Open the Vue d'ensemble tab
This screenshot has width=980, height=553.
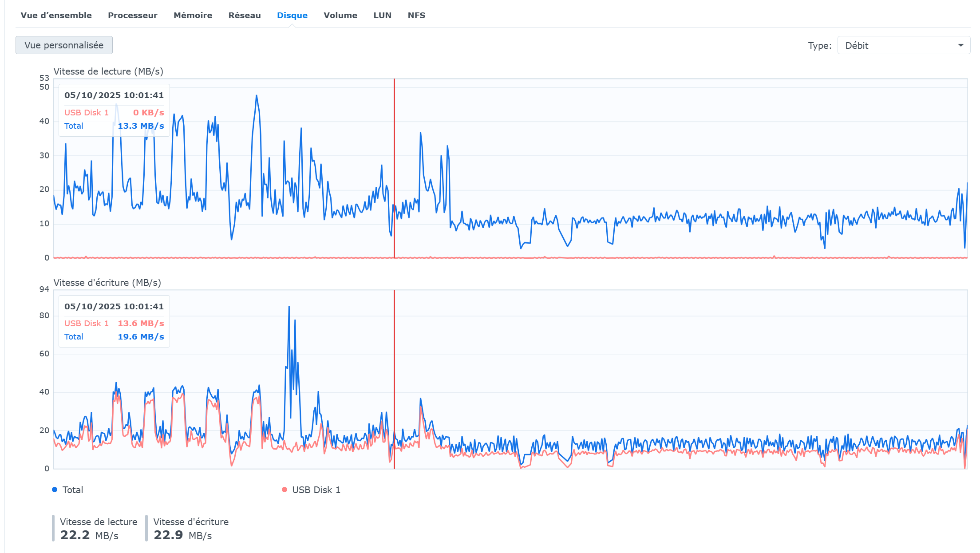pos(56,15)
